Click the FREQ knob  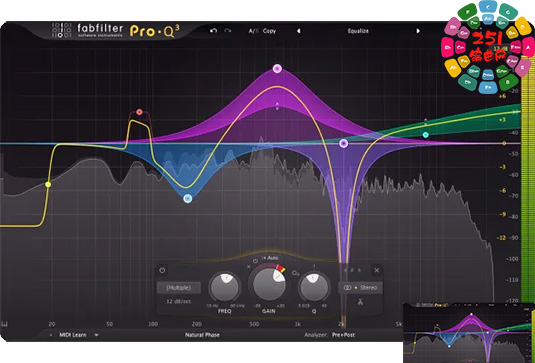point(225,287)
